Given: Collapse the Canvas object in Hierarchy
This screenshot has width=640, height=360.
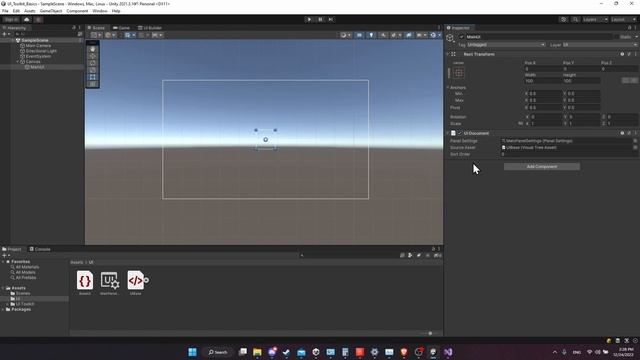Looking at the screenshot, I should pyautogui.click(x=18, y=62).
